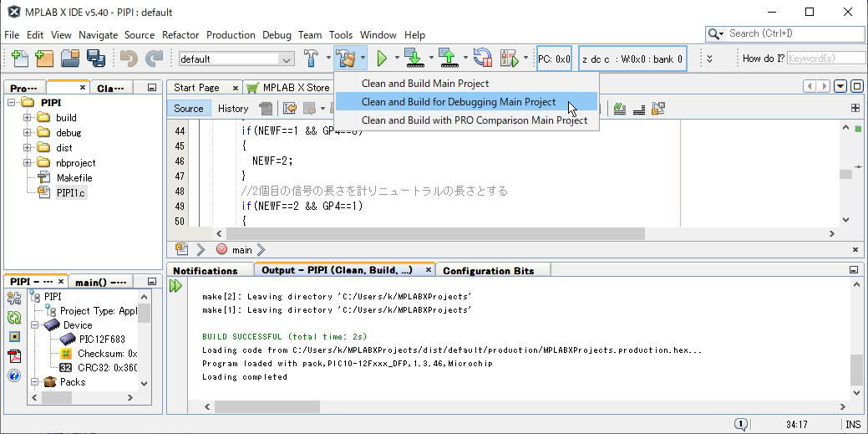Click the Hold in Reset icon
This screenshot has height=434, width=868.
pyautogui.click(x=483, y=58)
